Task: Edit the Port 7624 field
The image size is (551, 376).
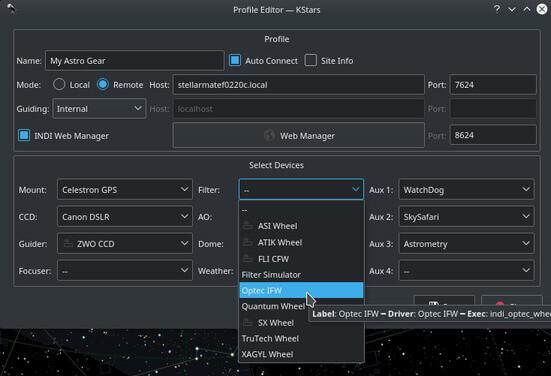Action: [493, 84]
